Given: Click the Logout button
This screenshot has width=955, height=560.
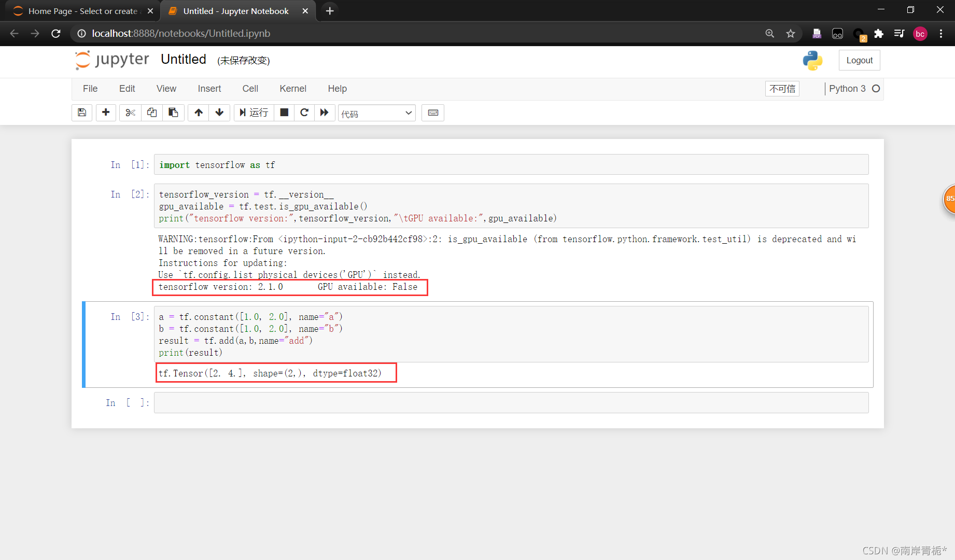Looking at the screenshot, I should tap(859, 60).
